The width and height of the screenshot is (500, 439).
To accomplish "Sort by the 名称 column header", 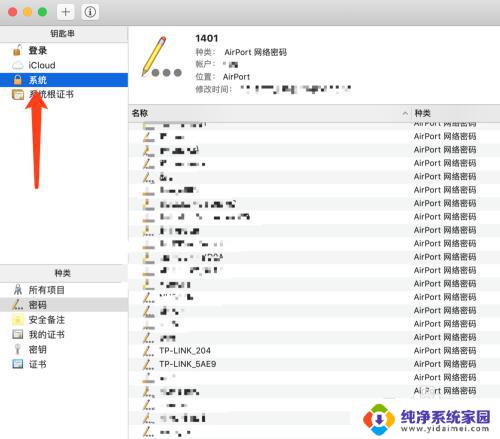I will click(x=270, y=113).
